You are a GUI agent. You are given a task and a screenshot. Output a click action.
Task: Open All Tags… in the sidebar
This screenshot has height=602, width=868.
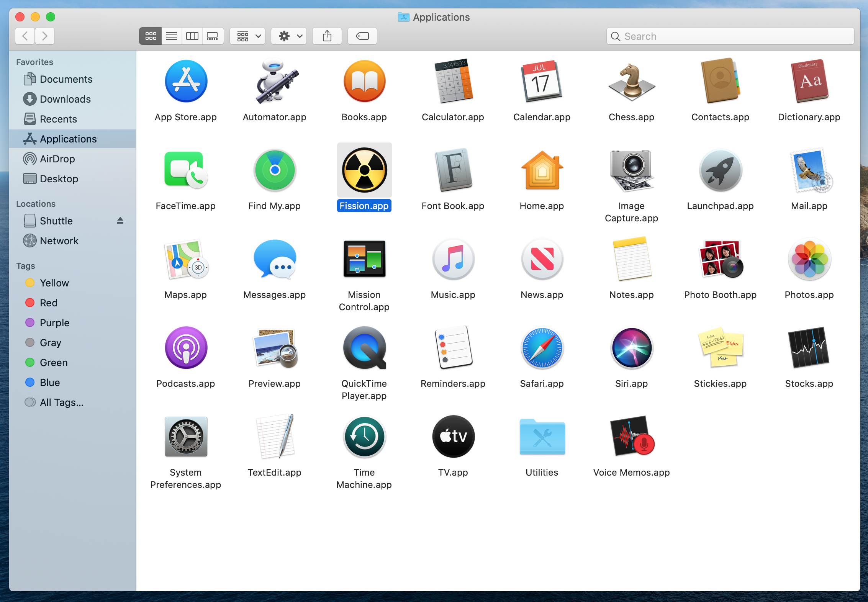73,402
